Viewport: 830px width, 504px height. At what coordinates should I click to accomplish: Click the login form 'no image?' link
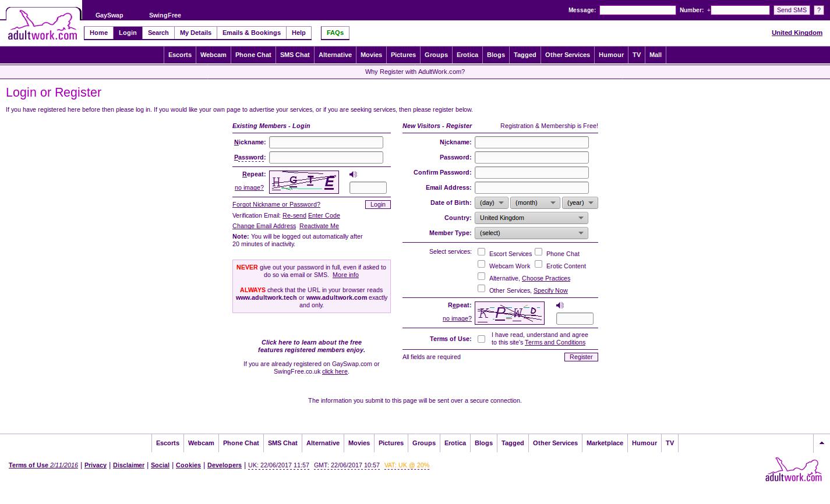point(249,187)
